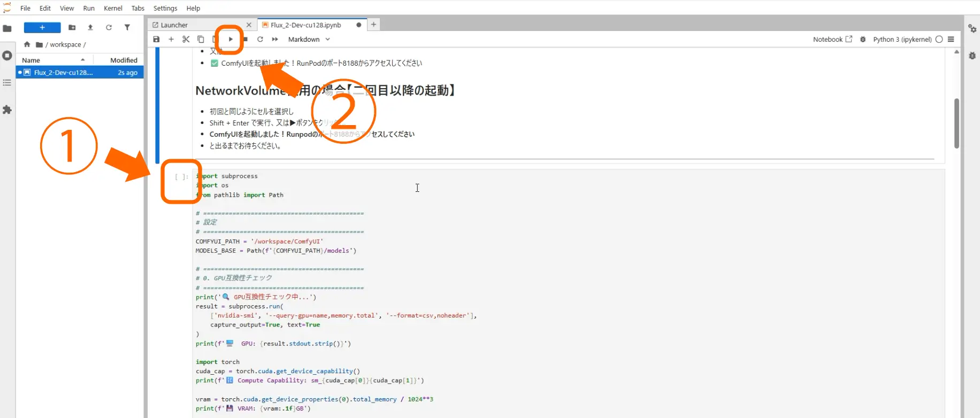
Task: Open the Extension Manager puzzle icon
Action: pos(7,110)
